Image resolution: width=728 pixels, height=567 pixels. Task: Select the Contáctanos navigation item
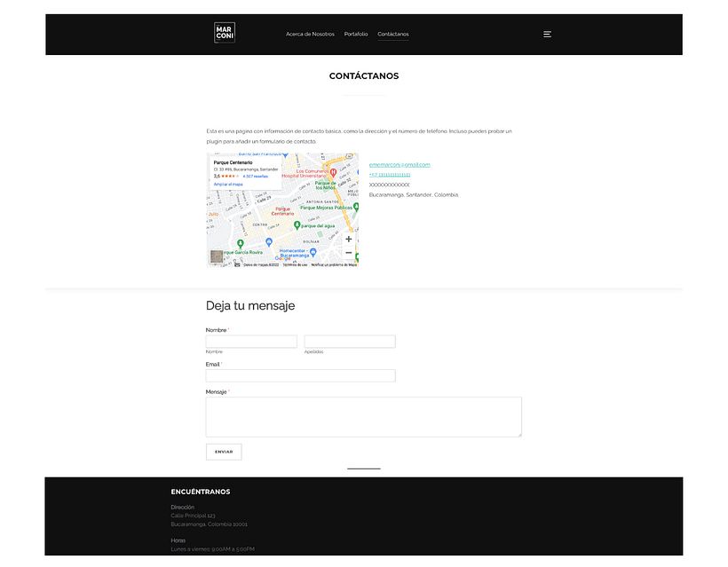393,35
